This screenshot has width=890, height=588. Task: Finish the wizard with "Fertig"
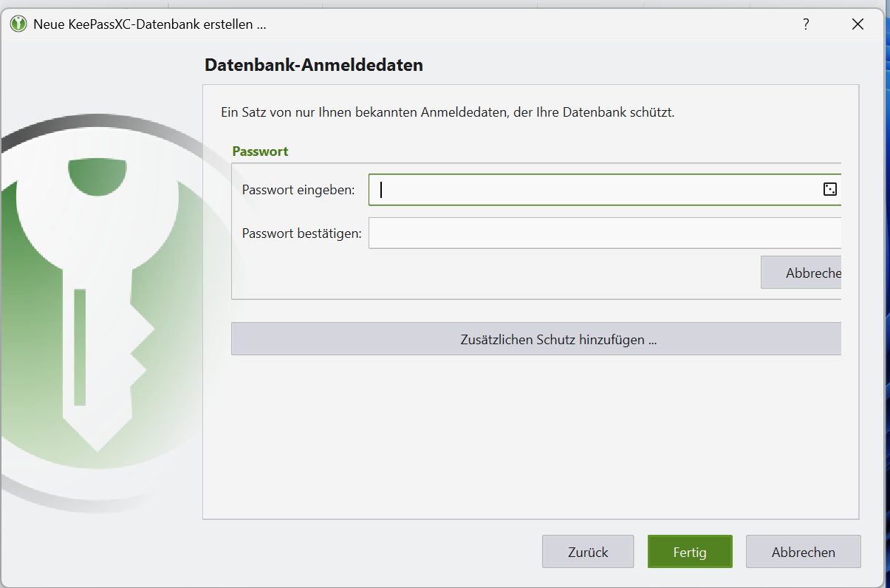click(690, 552)
